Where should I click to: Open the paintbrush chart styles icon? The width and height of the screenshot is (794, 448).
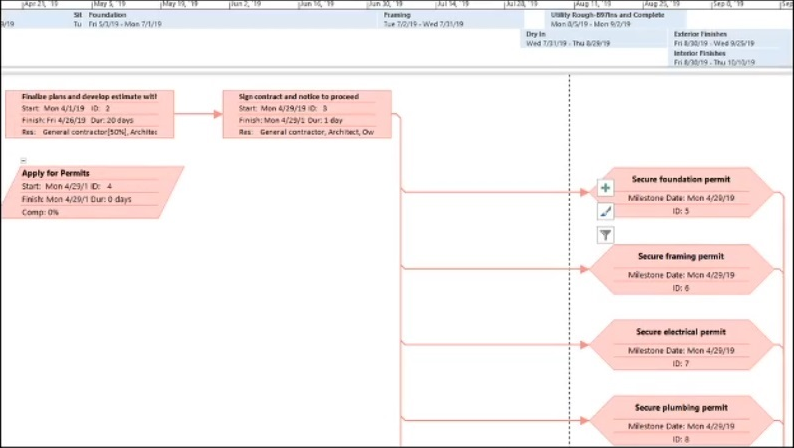(x=605, y=212)
